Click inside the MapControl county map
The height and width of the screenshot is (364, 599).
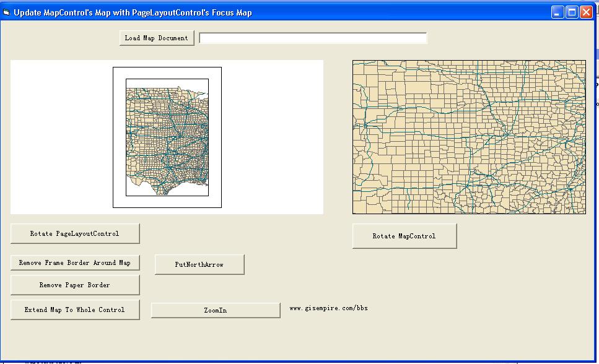click(x=469, y=137)
